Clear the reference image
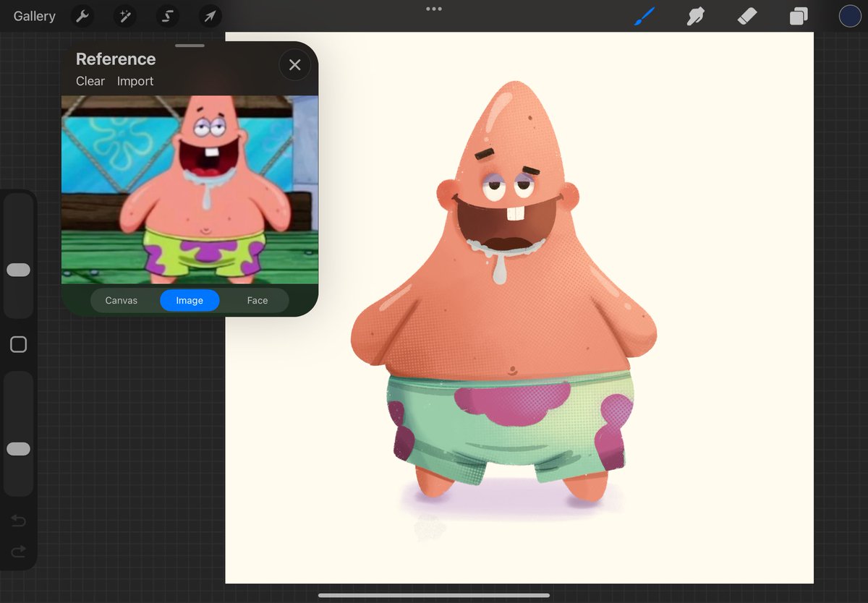Screen dimensions: 868x603 [x=90, y=81]
